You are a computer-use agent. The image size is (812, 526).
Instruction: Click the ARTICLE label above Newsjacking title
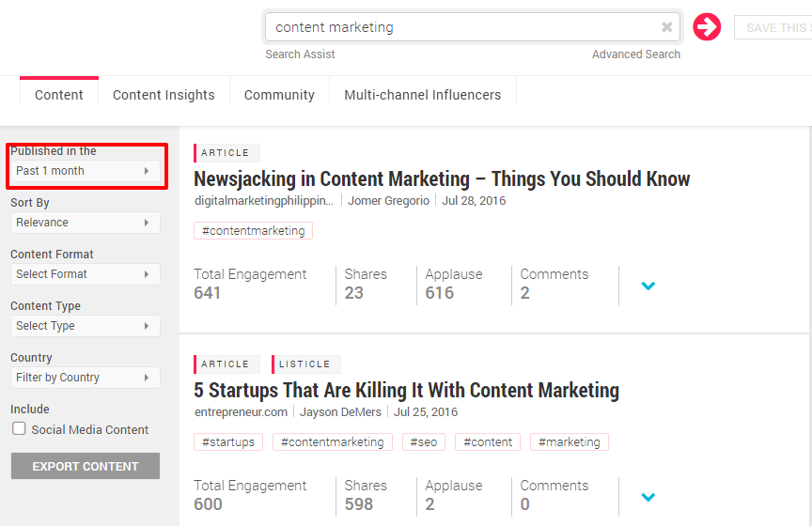226,153
